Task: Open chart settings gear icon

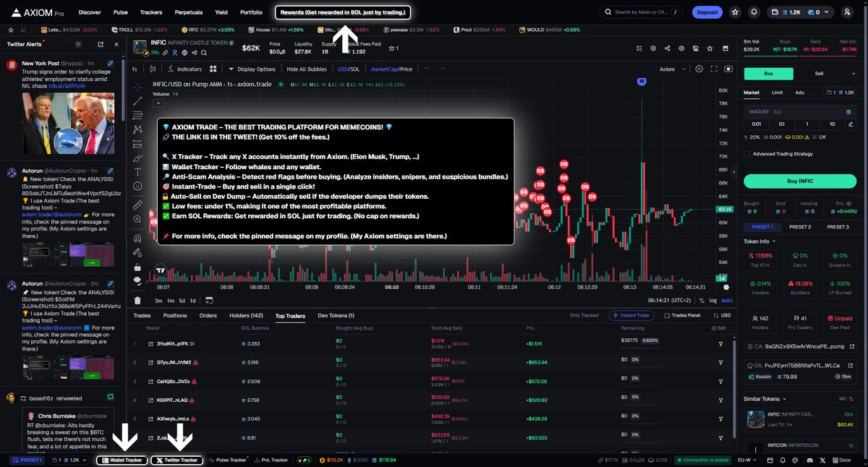Action: pos(699,69)
